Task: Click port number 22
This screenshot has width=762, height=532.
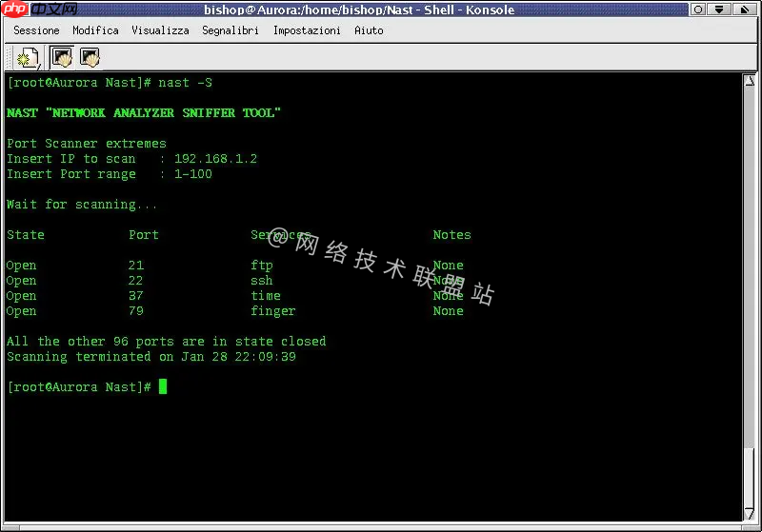Action: tap(135, 281)
